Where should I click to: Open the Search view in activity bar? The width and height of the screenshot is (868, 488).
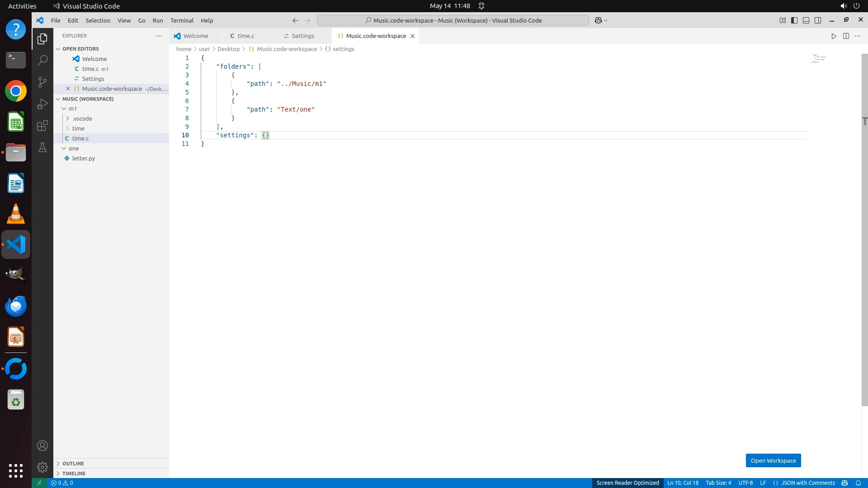point(42,60)
